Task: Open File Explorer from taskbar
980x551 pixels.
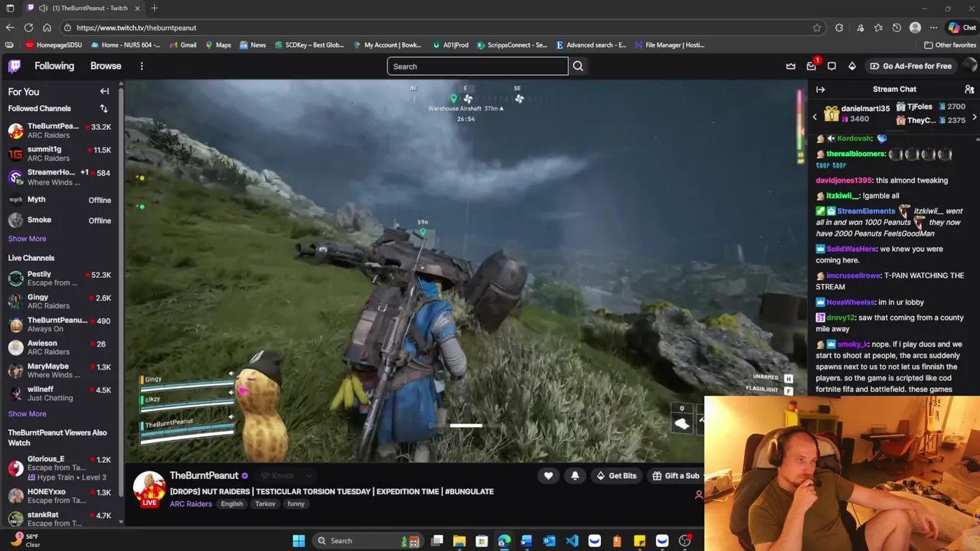Action: (459, 541)
